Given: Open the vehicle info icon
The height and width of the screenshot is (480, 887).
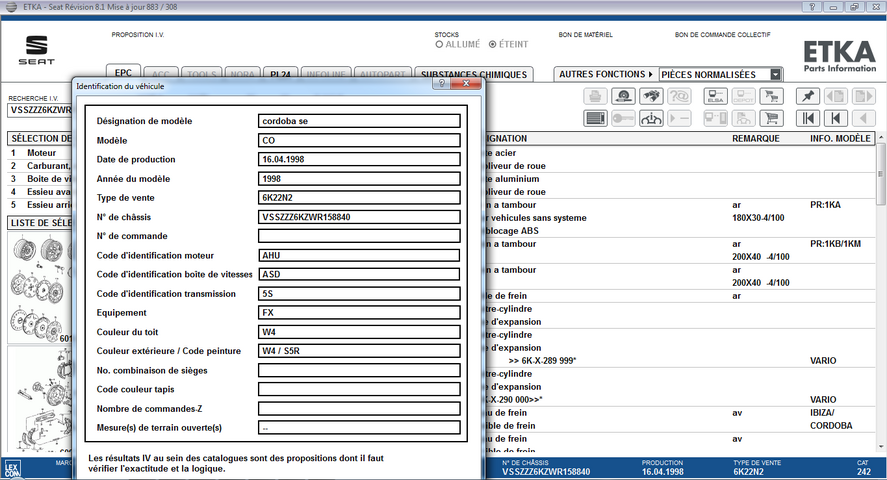Looking at the screenshot, I should tap(651, 118).
